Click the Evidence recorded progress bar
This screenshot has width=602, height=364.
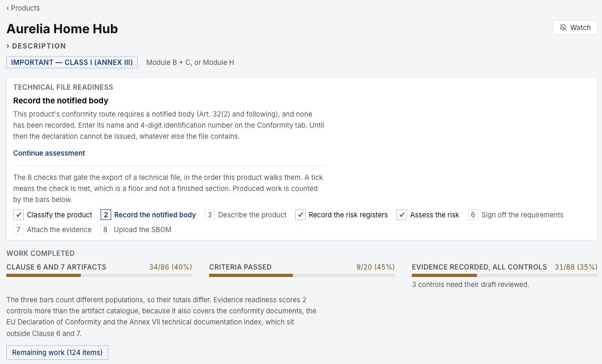tap(504, 275)
